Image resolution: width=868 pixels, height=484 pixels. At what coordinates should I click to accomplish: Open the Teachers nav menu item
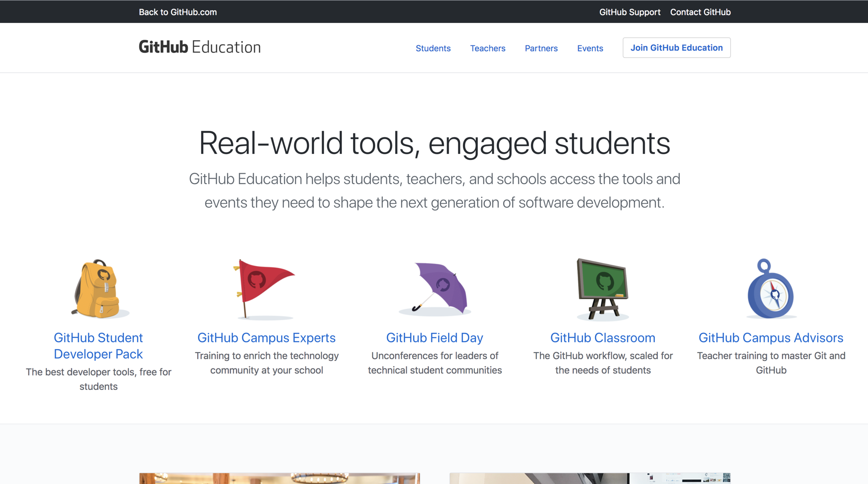487,48
